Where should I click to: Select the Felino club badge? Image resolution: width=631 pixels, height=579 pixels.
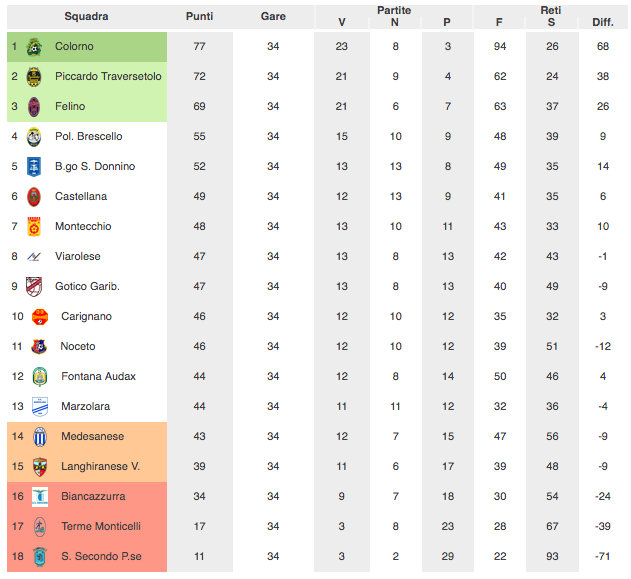click(x=34, y=107)
